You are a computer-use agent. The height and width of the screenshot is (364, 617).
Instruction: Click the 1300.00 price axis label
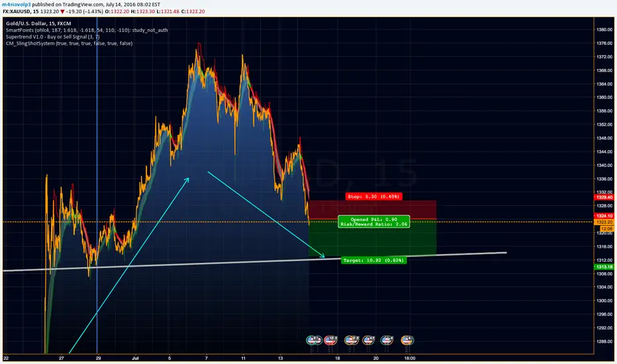[x=604, y=300]
